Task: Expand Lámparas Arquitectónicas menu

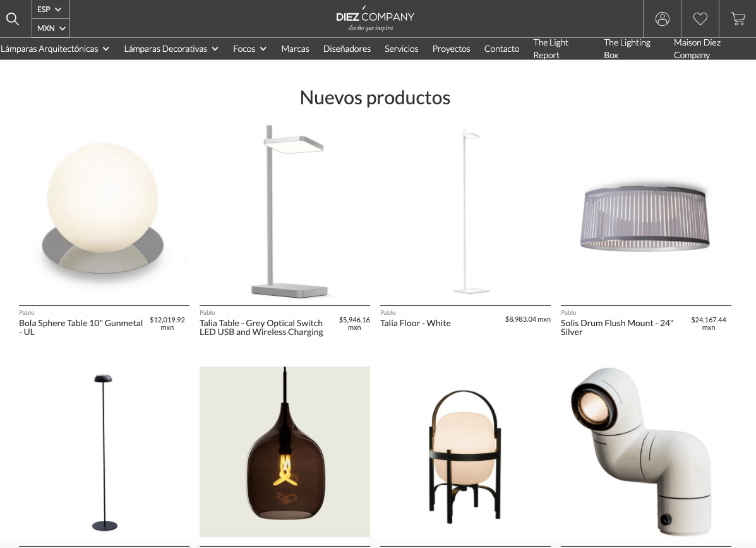Action: coord(55,49)
